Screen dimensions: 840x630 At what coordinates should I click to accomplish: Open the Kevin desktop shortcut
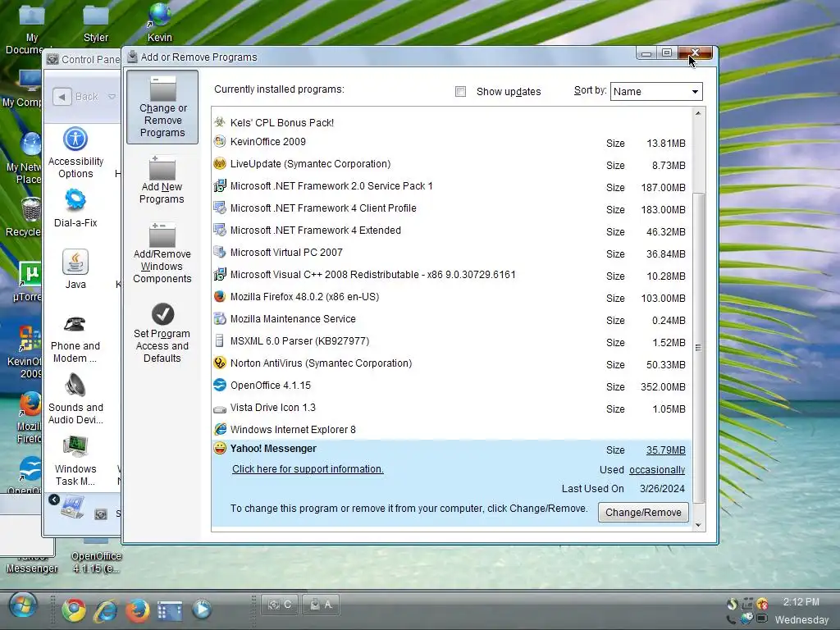(160, 23)
